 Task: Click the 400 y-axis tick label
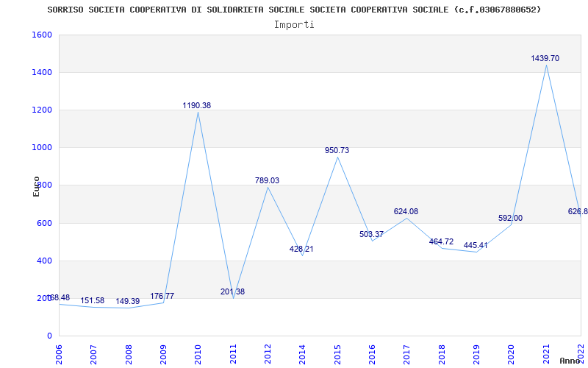click(44, 261)
